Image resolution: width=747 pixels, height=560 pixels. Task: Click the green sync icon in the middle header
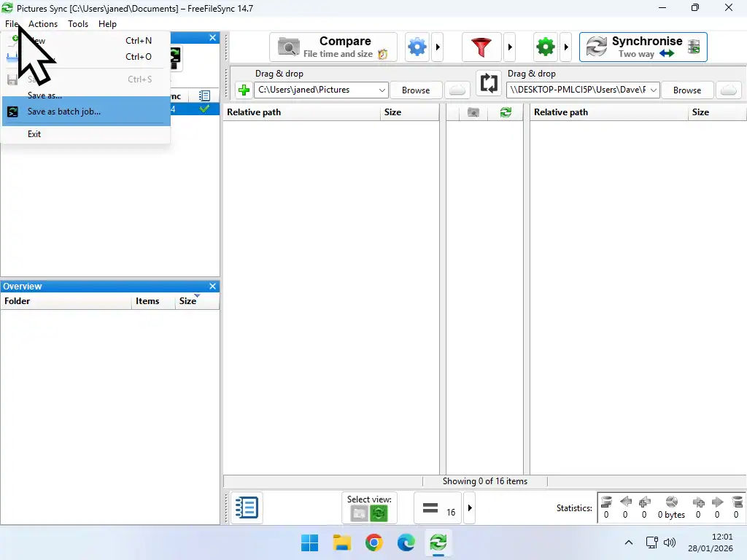pyautogui.click(x=506, y=112)
